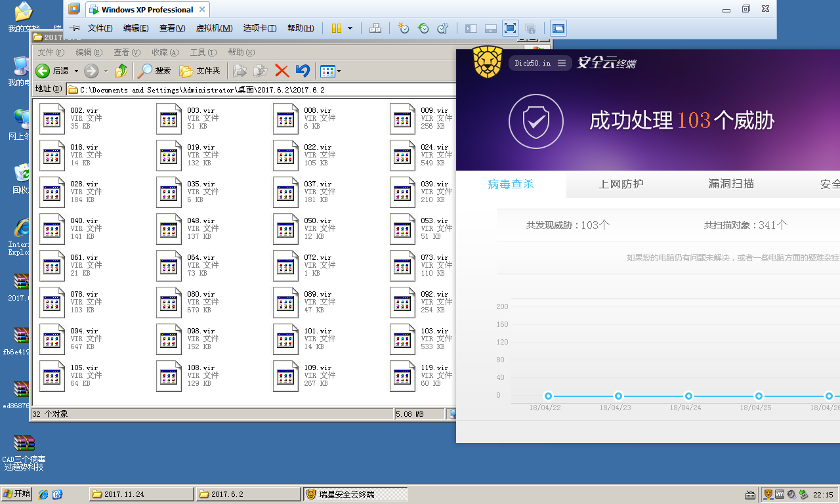This screenshot has width=840, height=504.
Task: Toggle VMware full screen mode icon
Action: point(511,28)
